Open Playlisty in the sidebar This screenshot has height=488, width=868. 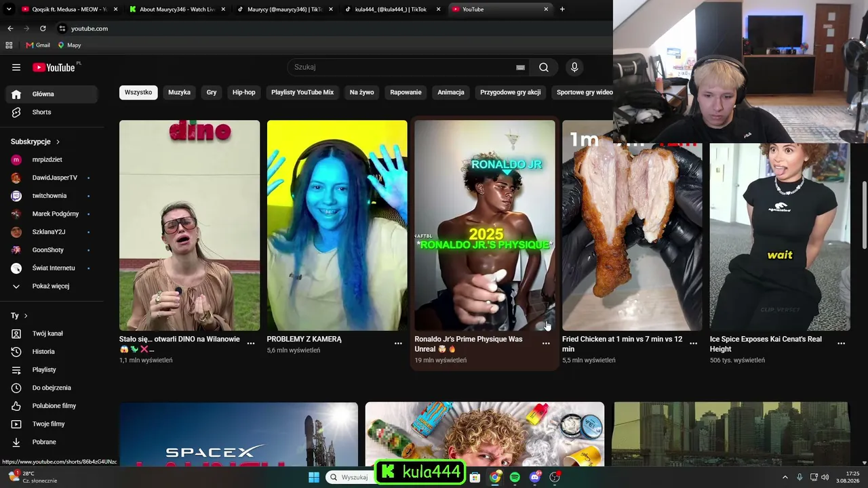tap(52, 369)
